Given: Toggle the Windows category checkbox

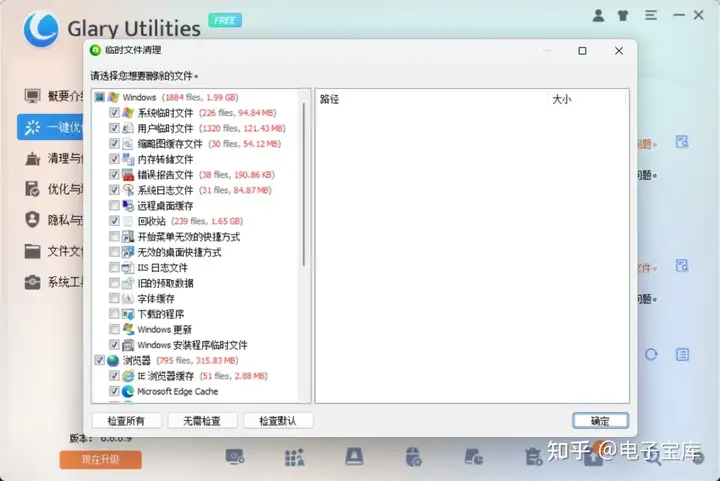Looking at the screenshot, I should pos(99,97).
